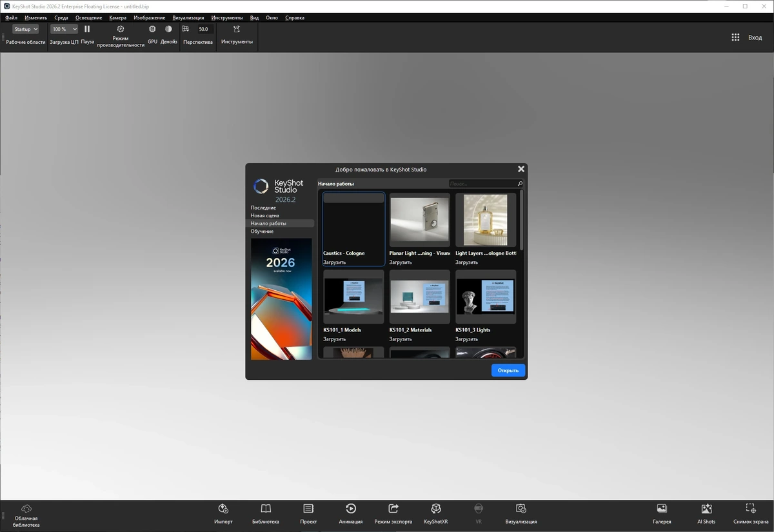774x532 pixels.
Task: Click the KeyShot Studio 2026.2 logo
Action: coord(279,191)
